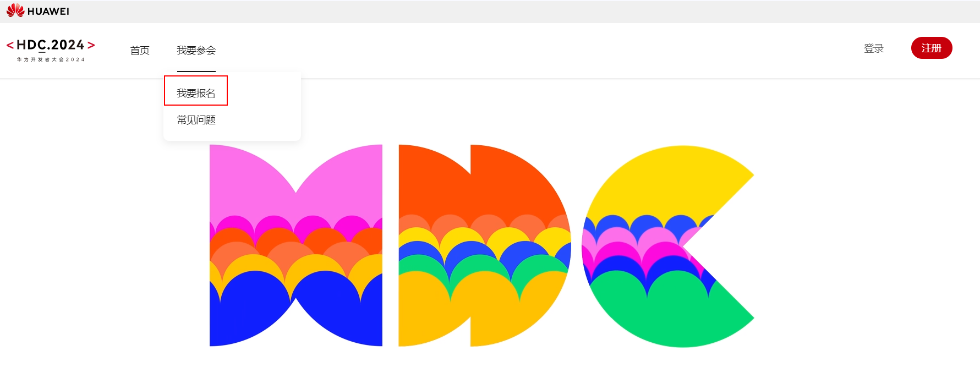Image resolution: width=980 pixels, height=367 pixels.
Task: Select 我要报名 from the dropdown
Action: click(x=196, y=93)
